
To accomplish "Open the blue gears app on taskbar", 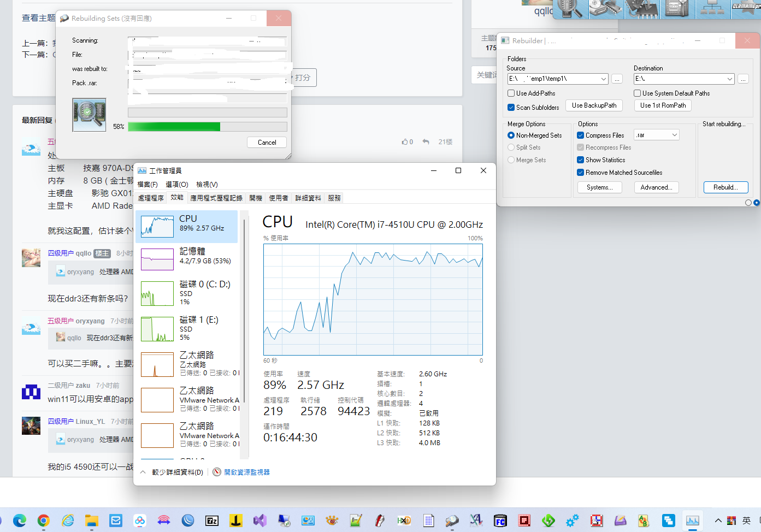I will [573, 521].
